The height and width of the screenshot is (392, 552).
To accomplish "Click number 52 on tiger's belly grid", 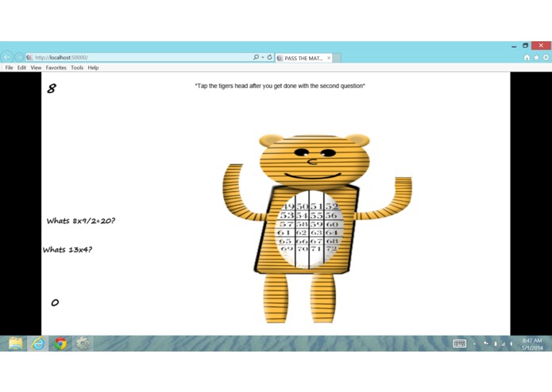I will [332, 206].
